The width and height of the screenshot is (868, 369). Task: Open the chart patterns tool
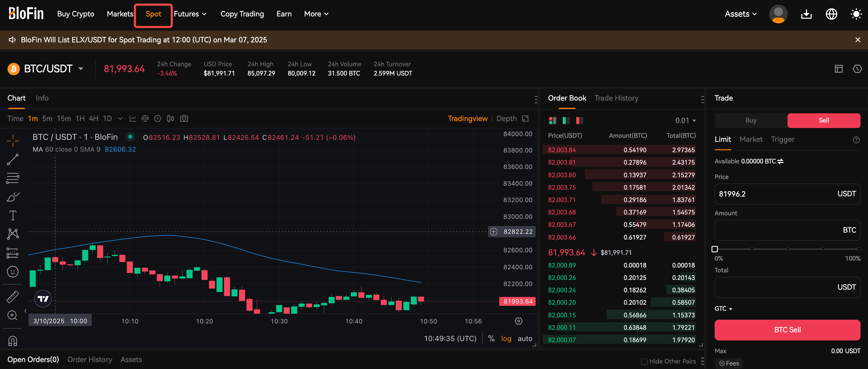click(x=13, y=234)
